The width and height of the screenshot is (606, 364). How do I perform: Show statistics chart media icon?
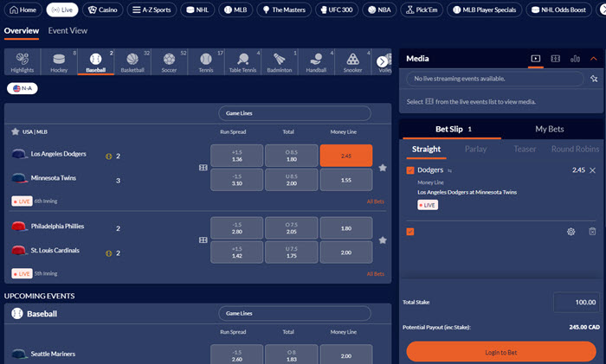click(575, 59)
